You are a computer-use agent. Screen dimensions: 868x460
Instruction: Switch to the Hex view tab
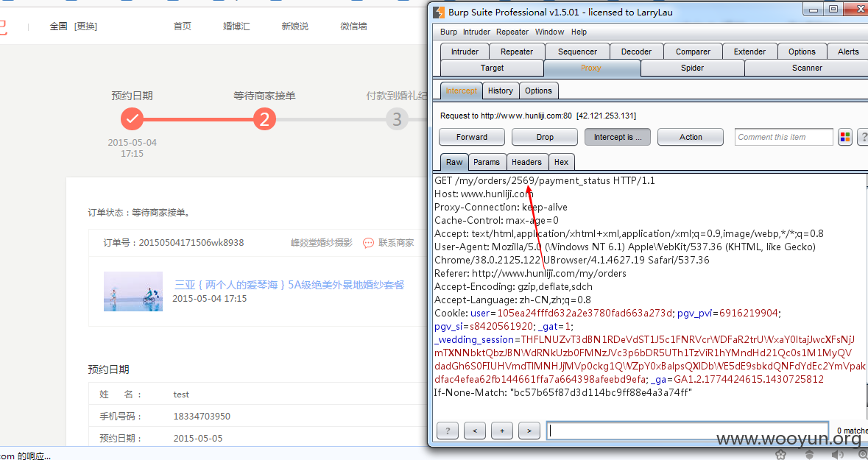(x=561, y=162)
